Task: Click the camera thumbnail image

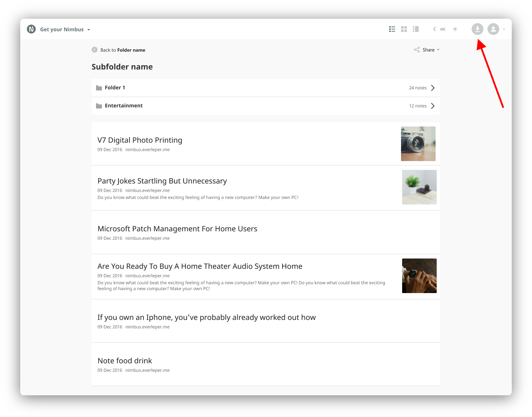Action: pos(418,144)
